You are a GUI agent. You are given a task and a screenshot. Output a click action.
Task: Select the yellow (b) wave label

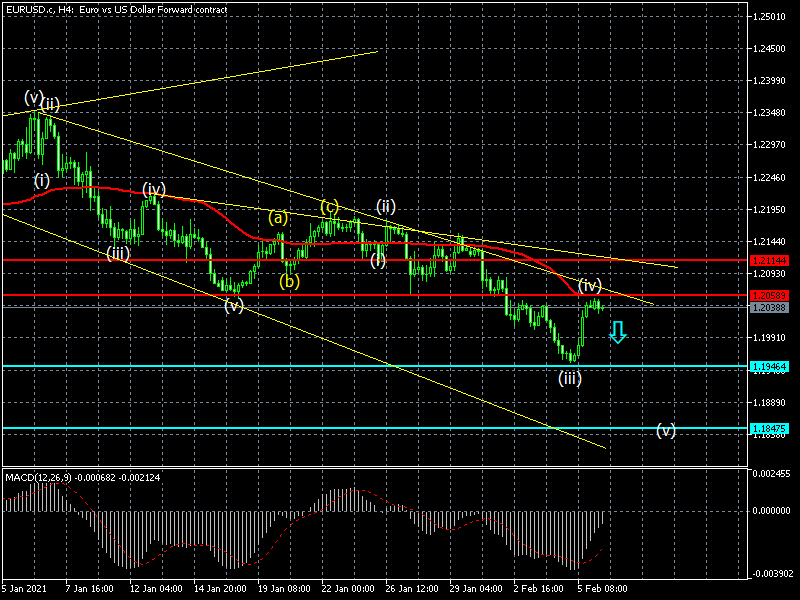coord(289,282)
